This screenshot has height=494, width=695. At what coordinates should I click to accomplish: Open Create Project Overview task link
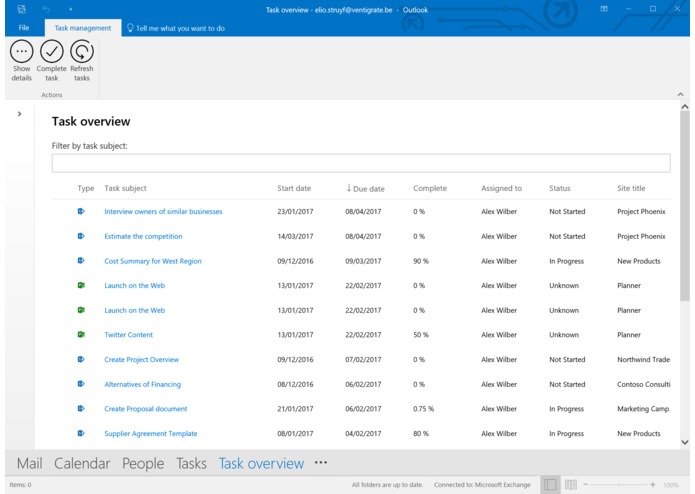(141, 359)
